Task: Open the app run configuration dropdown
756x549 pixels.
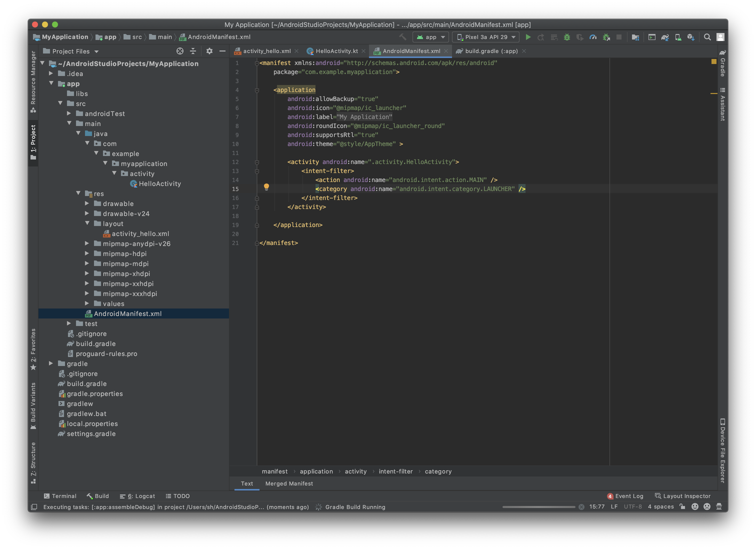Action: tap(431, 37)
